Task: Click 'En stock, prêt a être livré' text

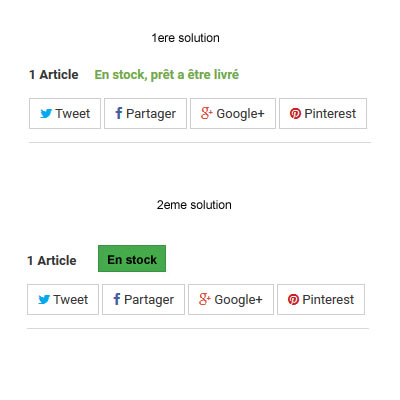Action: point(167,75)
